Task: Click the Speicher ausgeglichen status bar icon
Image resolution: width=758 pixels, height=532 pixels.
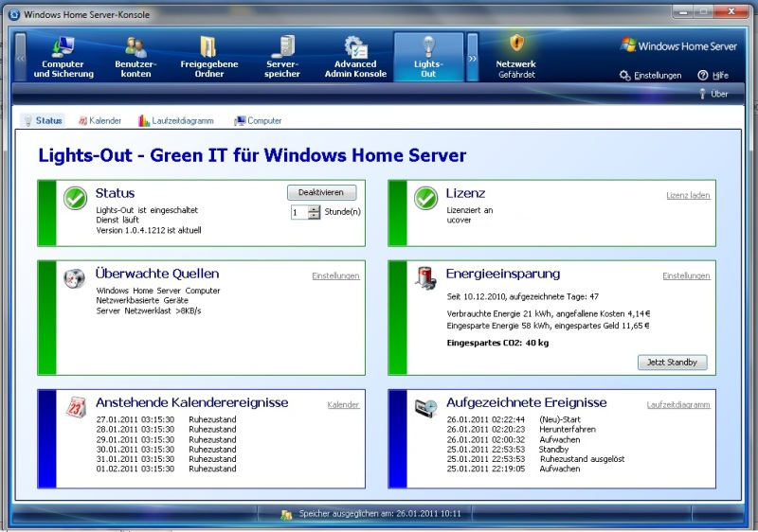Action: 286,515
